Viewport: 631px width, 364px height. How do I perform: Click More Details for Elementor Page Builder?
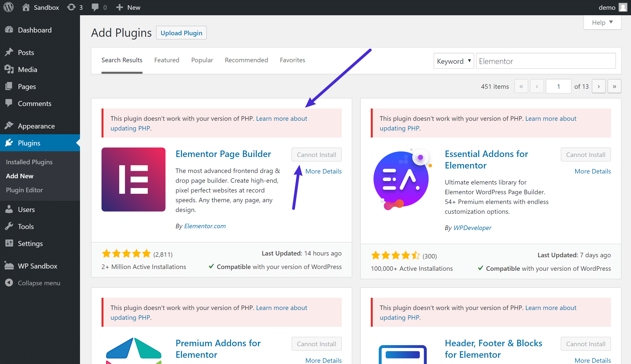[x=323, y=171]
